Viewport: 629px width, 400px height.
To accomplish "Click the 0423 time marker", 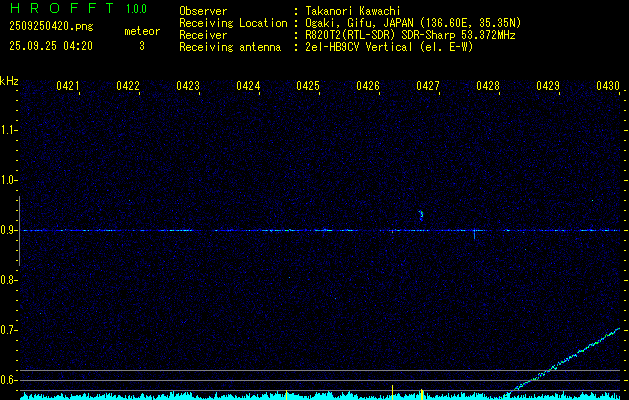I will pos(188,86).
